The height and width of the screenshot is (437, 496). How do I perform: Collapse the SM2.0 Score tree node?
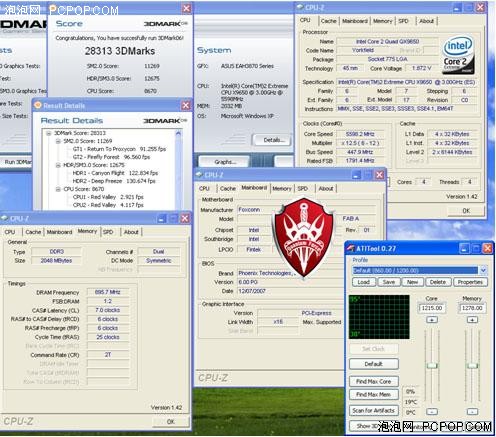[58, 141]
